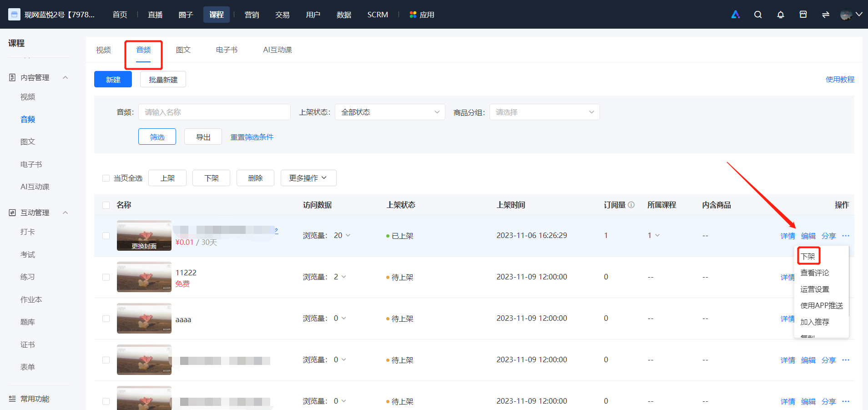Check the box for audio 11222
The image size is (868, 410).
[x=106, y=277]
